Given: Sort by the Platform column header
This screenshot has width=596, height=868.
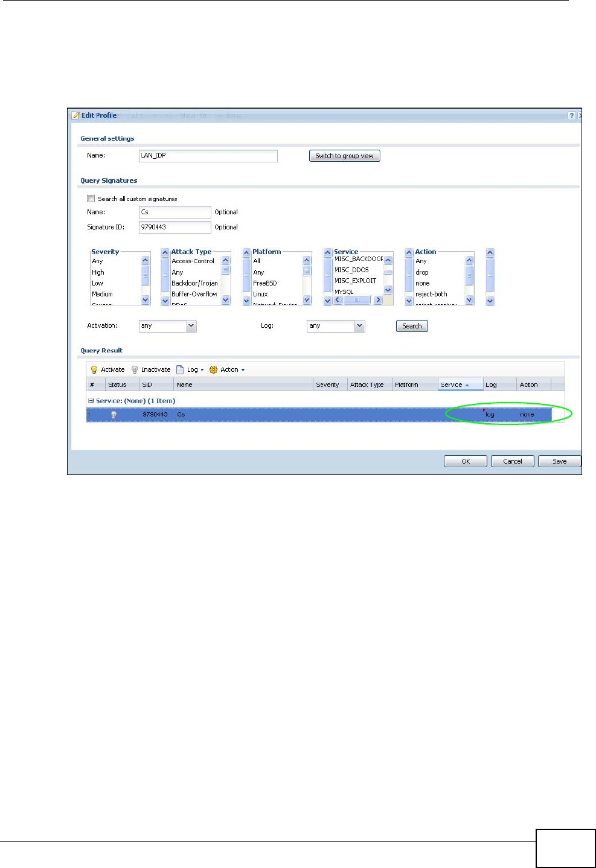Looking at the screenshot, I should 415,385.
